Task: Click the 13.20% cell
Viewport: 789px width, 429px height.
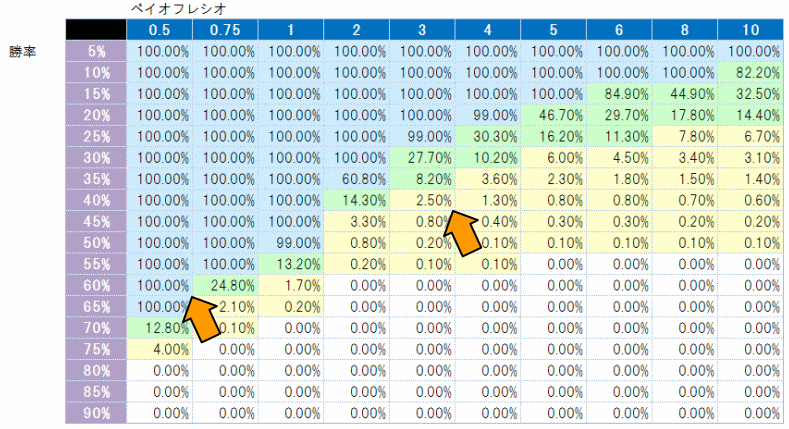Action: (x=291, y=264)
